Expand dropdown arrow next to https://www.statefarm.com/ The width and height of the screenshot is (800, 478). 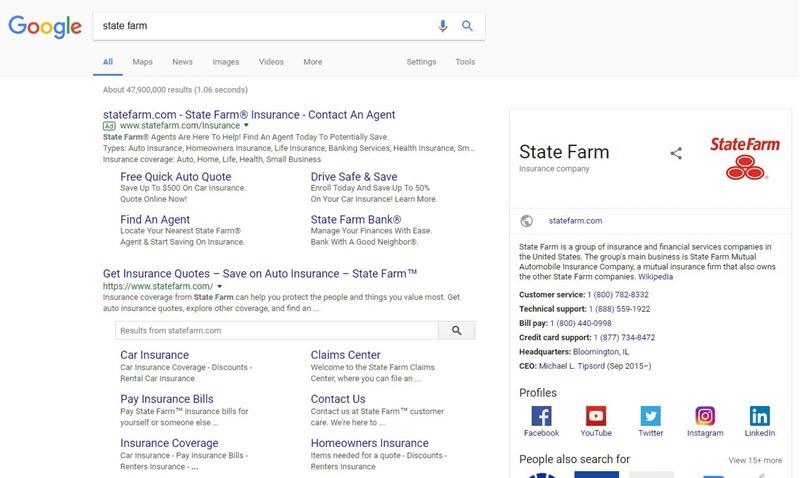pos(219,287)
